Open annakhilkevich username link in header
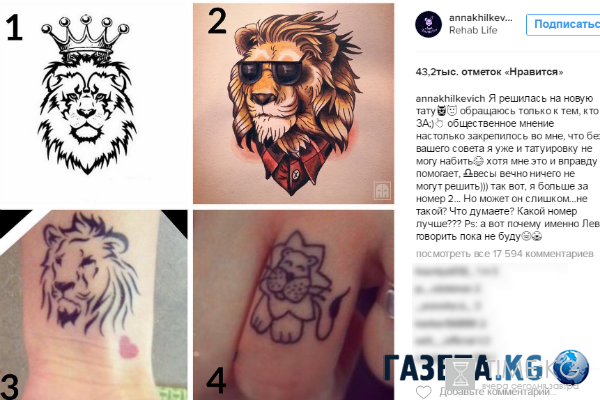The height and width of the screenshot is (400, 600). [481, 18]
